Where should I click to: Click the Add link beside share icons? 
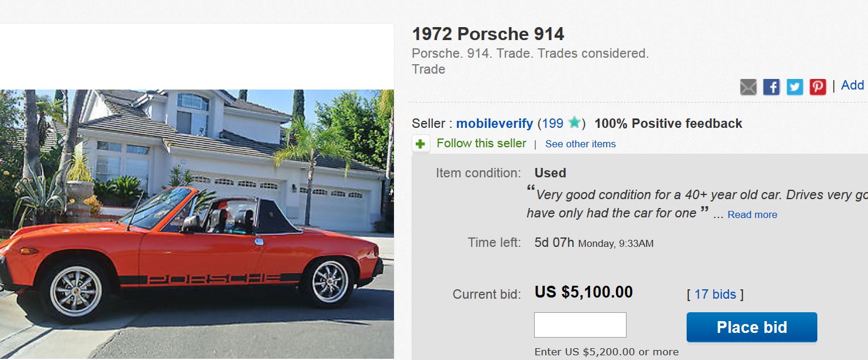[x=852, y=85]
